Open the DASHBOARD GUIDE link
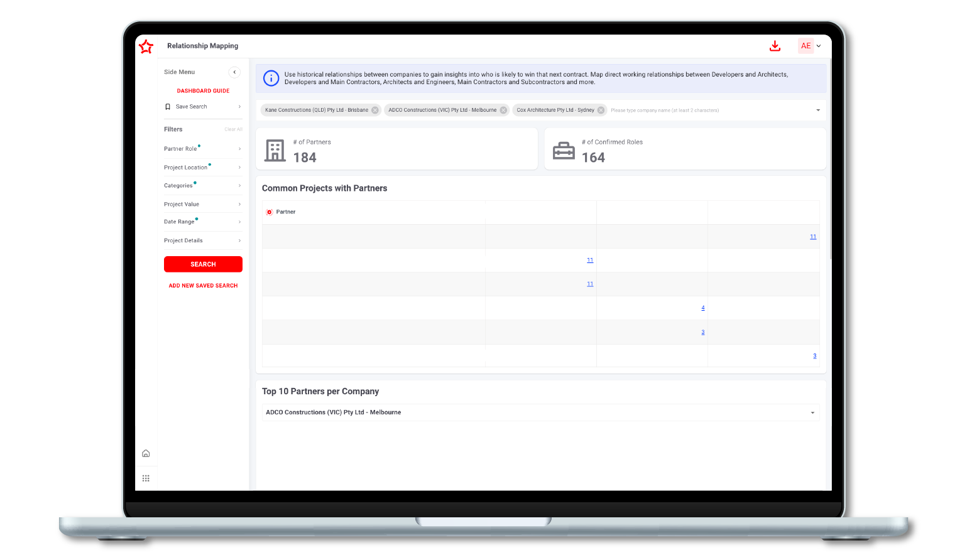The image size is (967, 560). click(x=203, y=91)
